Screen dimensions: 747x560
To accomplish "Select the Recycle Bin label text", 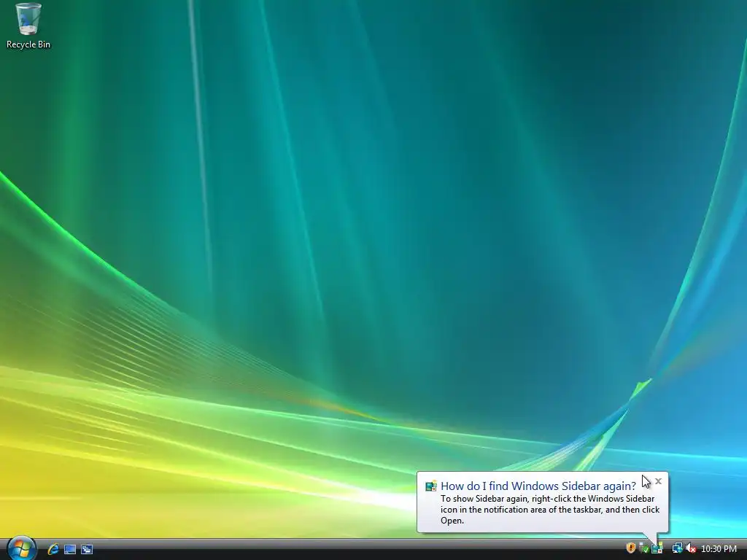I will 28,44.
